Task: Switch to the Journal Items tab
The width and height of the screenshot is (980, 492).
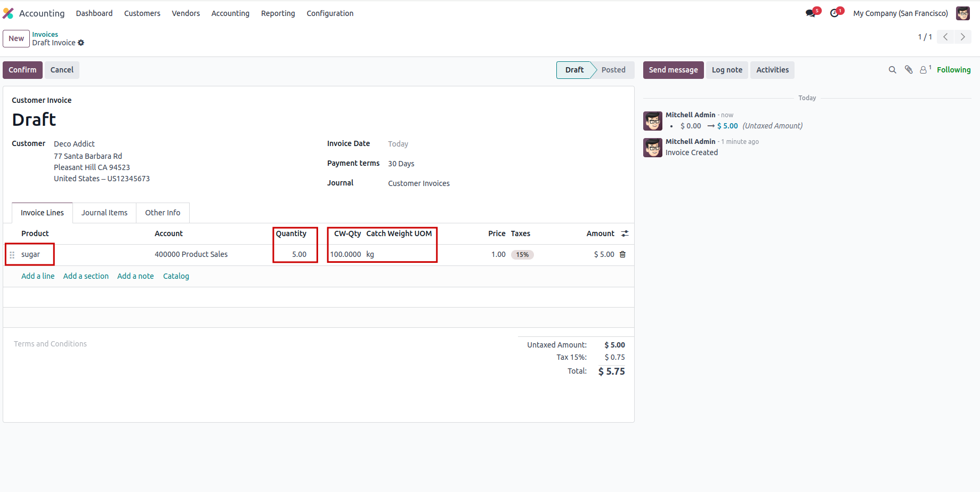Action: point(104,213)
